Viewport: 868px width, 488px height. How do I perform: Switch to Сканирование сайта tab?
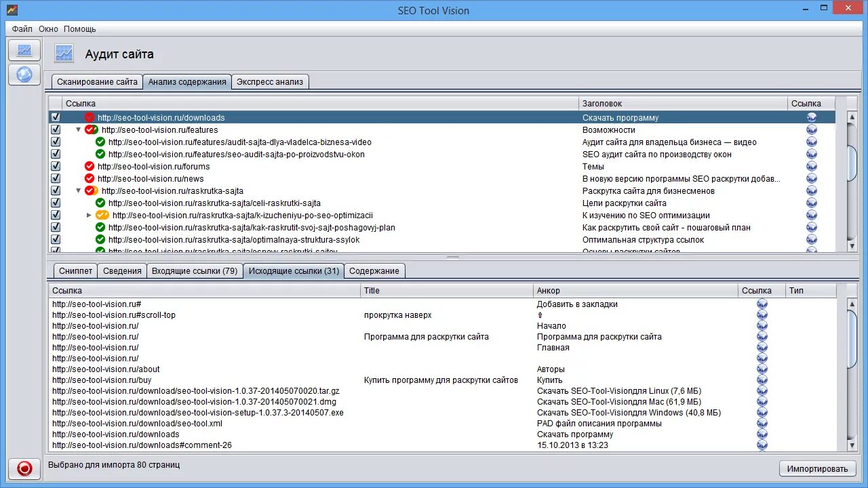(x=97, y=81)
